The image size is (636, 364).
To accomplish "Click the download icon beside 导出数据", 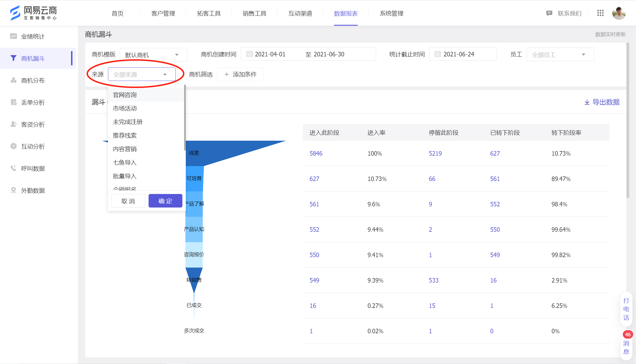I will (587, 102).
